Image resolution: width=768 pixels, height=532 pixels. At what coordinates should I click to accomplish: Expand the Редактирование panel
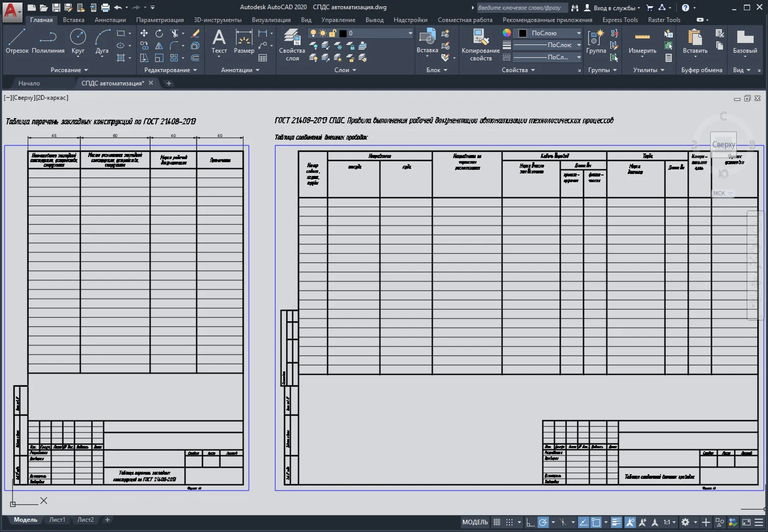pos(170,70)
